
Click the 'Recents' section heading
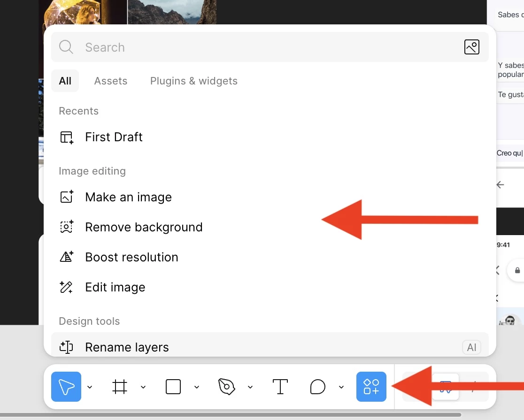click(x=78, y=111)
